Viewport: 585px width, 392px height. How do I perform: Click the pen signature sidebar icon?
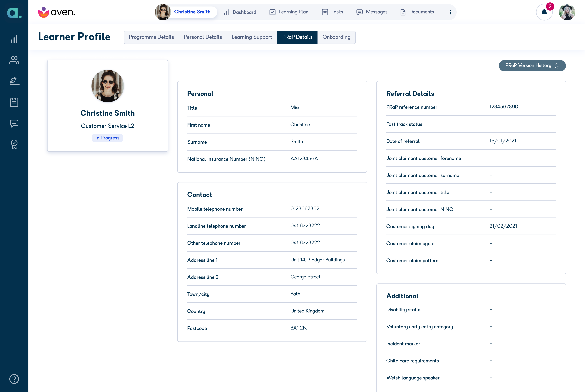[14, 81]
